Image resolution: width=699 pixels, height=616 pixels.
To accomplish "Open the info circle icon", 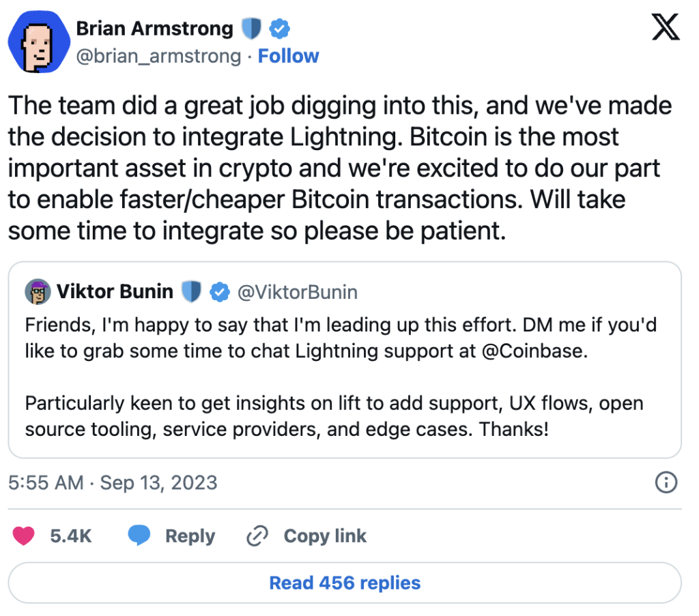I will coord(666,483).
